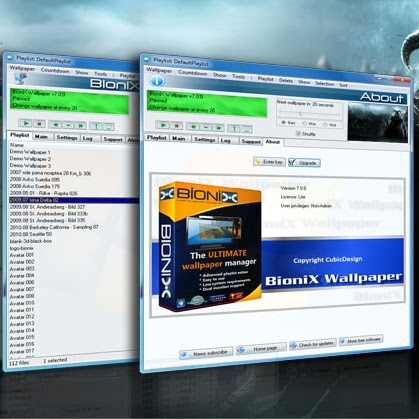
Task: Go to previous wallpaper in About window
Action: click(193, 127)
